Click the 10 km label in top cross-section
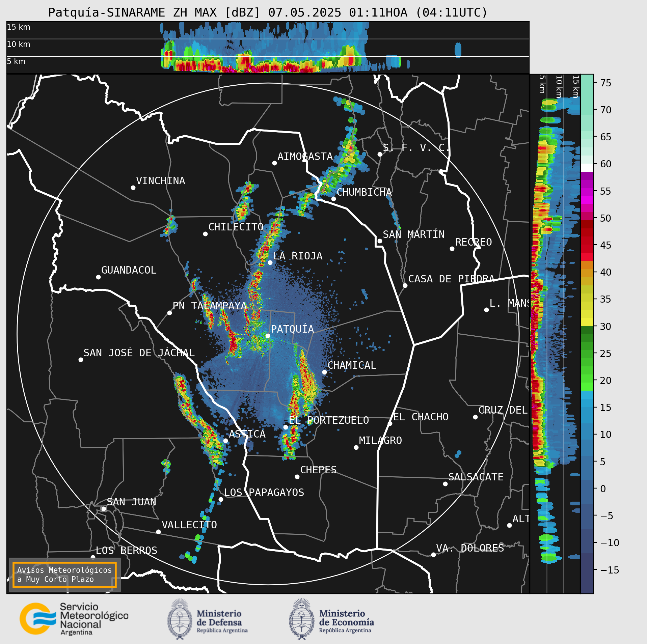This screenshot has height=644, width=647. coord(19,44)
